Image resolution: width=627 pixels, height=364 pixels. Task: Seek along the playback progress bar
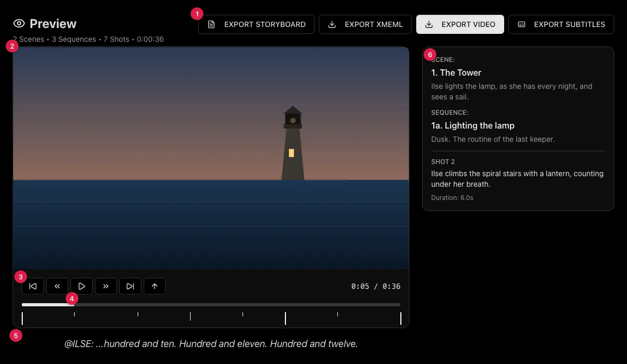(x=211, y=305)
